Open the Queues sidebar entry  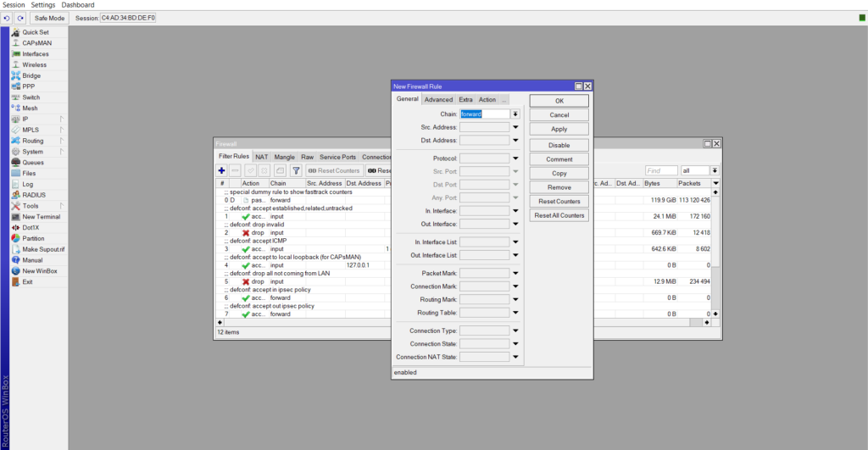(33, 162)
